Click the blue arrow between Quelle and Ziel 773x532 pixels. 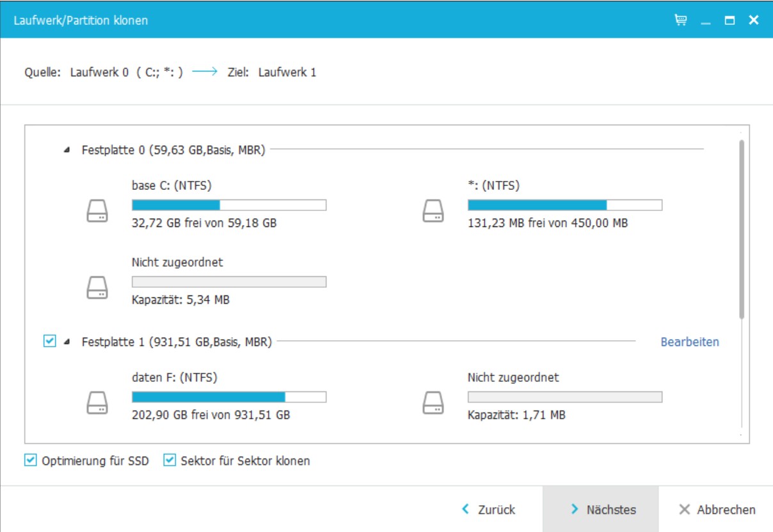(205, 72)
